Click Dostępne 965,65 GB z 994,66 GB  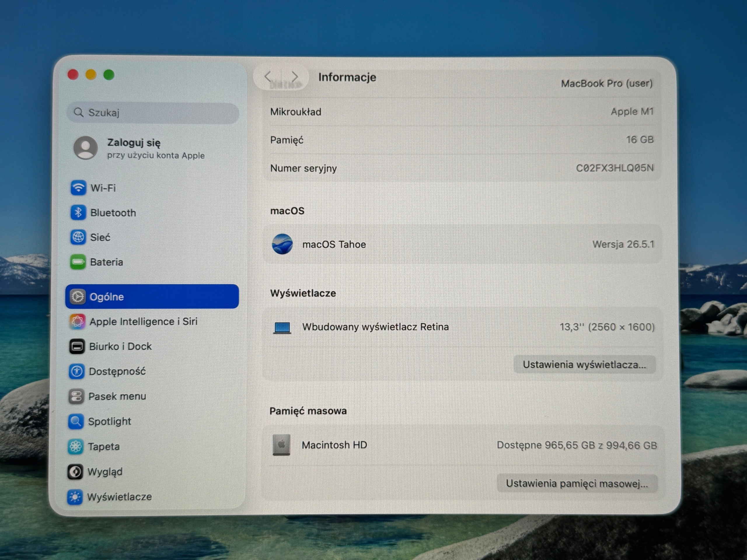pos(577,445)
